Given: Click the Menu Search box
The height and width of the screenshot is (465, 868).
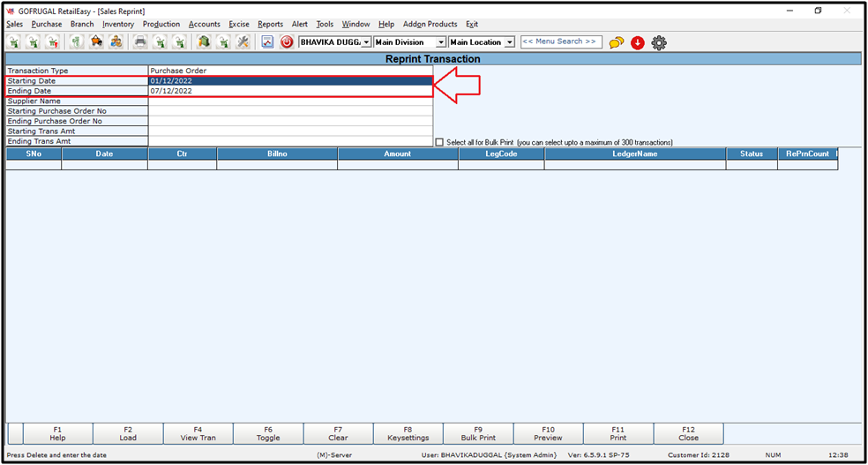Looking at the screenshot, I should pyautogui.click(x=561, y=42).
